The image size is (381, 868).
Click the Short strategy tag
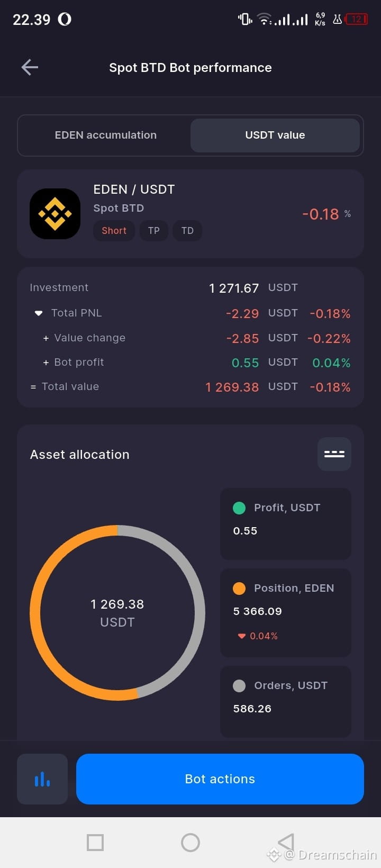pyautogui.click(x=114, y=231)
